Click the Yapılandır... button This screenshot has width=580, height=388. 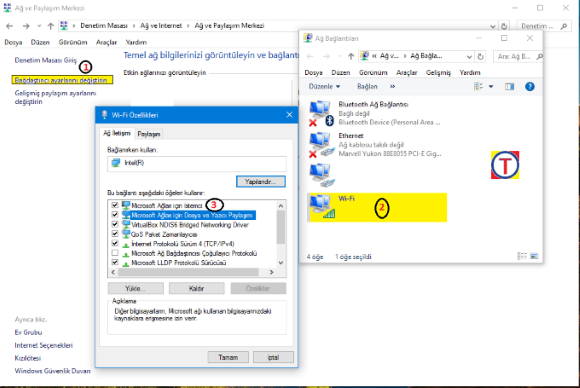[261, 182]
